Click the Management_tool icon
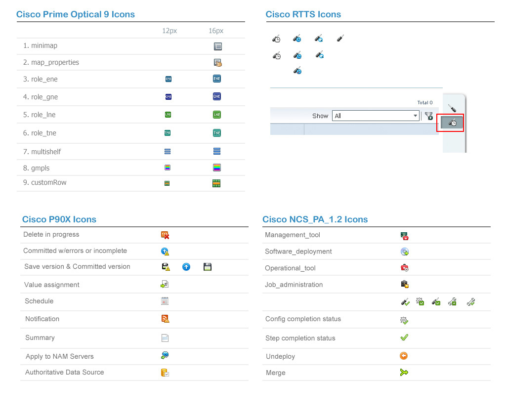Image resolution: width=506 pixels, height=420 pixels. click(x=404, y=236)
